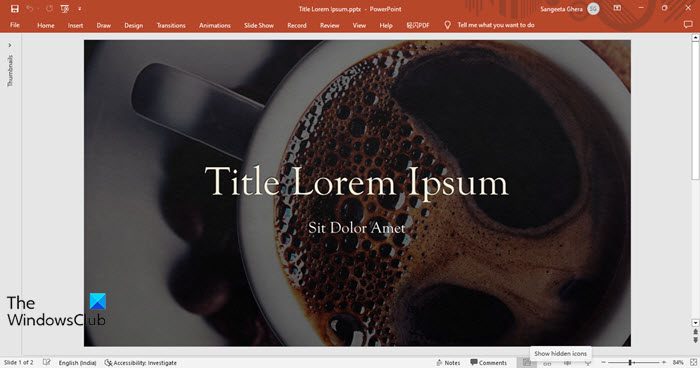Open the PDF add-in tab
Viewport: 700px width, 369px height.
(x=418, y=25)
